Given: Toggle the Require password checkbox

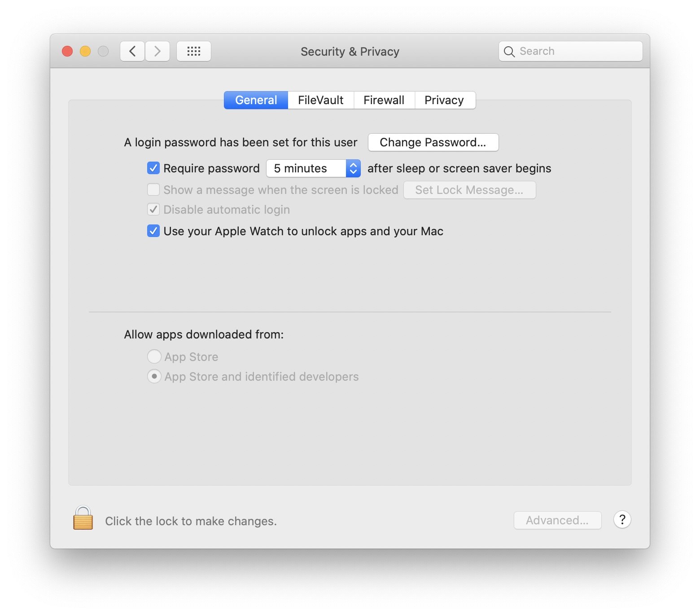Looking at the screenshot, I should tap(153, 168).
